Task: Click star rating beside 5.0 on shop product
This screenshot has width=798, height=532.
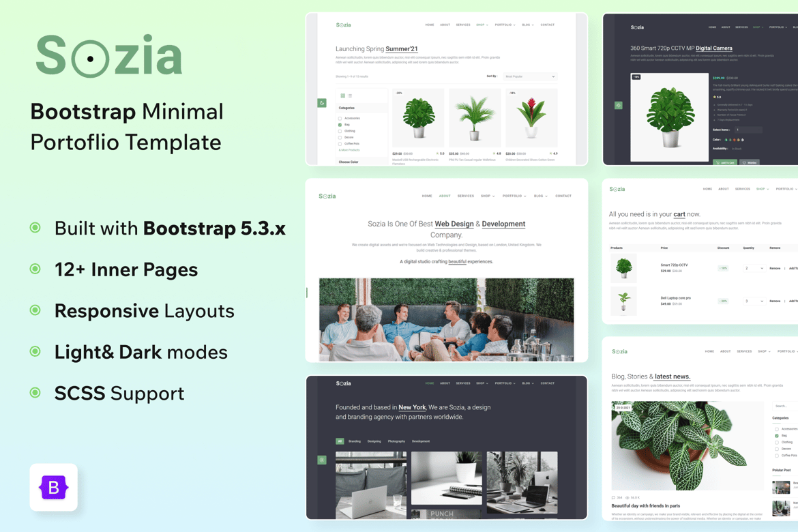Action: point(438,153)
